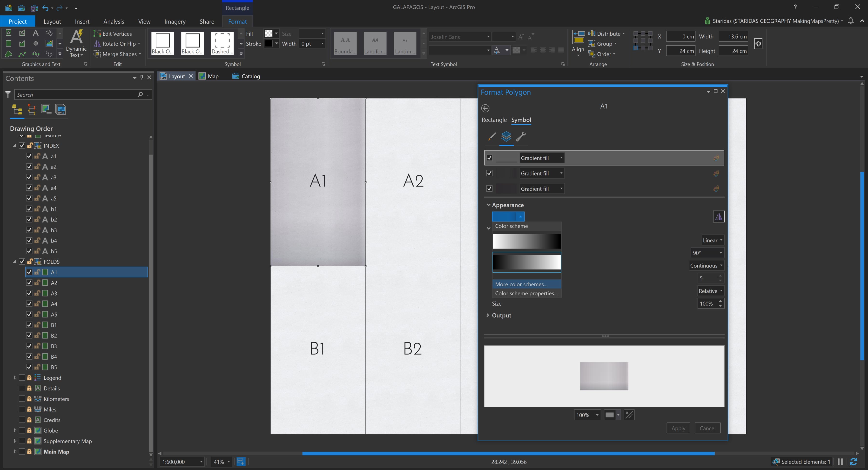The image size is (868, 470).
Task: Enable visibility for the Legend element
Action: click(x=22, y=378)
